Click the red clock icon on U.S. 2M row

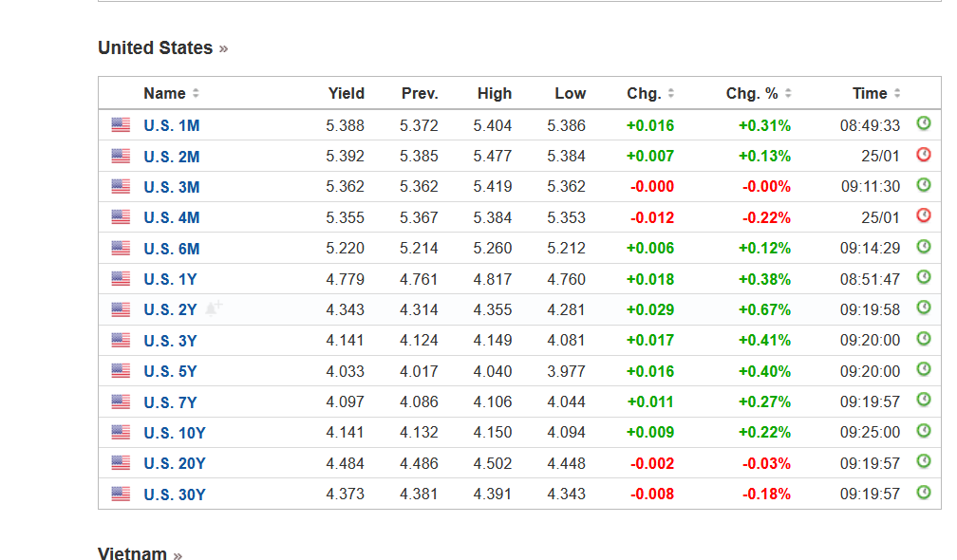coord(924,155)
